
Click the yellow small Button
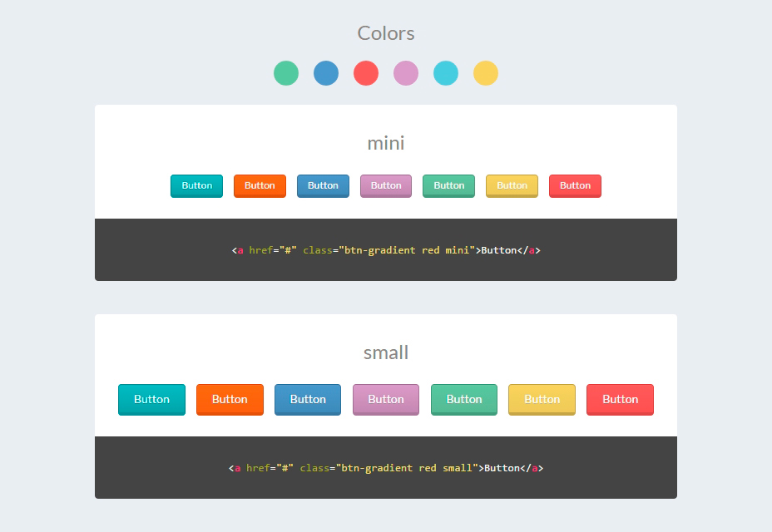pos(542,399)
